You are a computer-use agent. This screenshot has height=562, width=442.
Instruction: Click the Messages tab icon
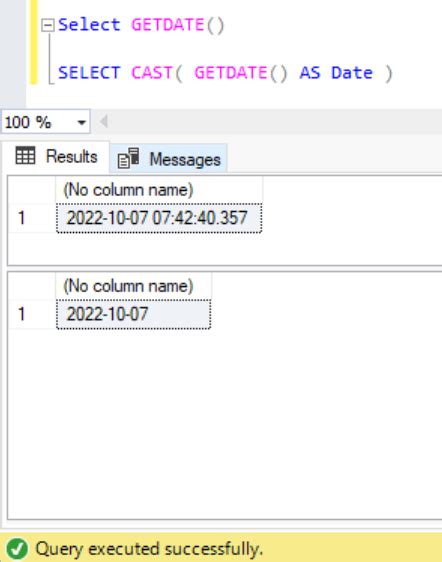(128, 158)
